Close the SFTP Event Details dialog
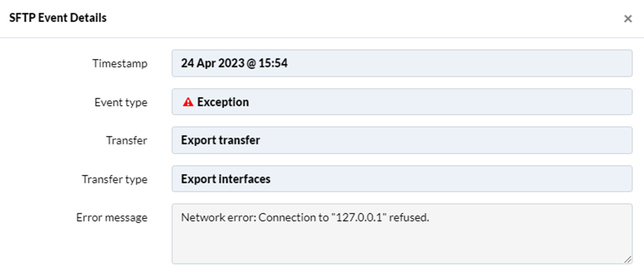 [628, 19]
